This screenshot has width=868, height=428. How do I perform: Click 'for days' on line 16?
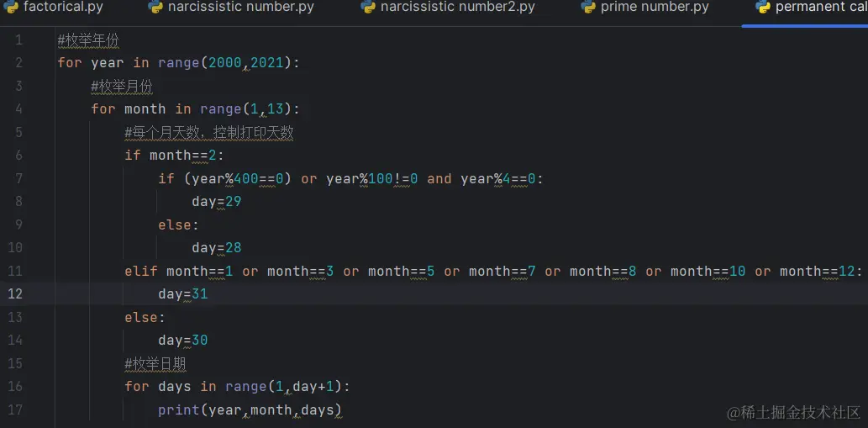coord(158,387)
